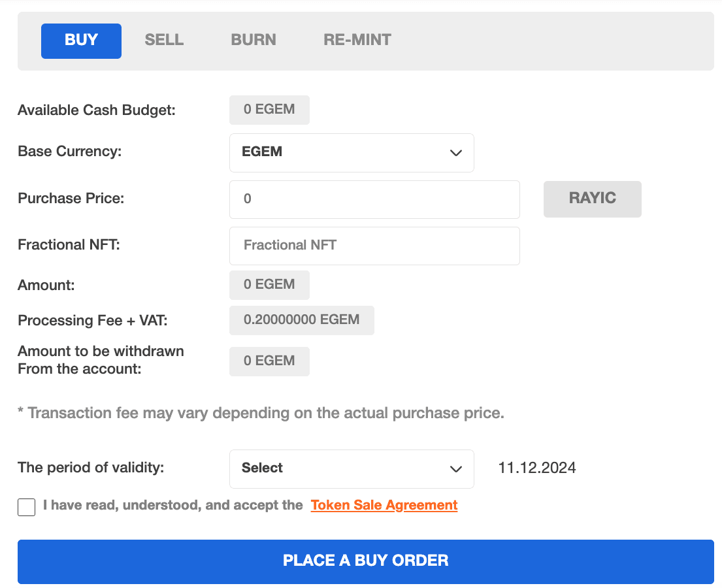Click the active BUY tab
The width and height of the screenshot is (722, 588).
tap(81, 41)
